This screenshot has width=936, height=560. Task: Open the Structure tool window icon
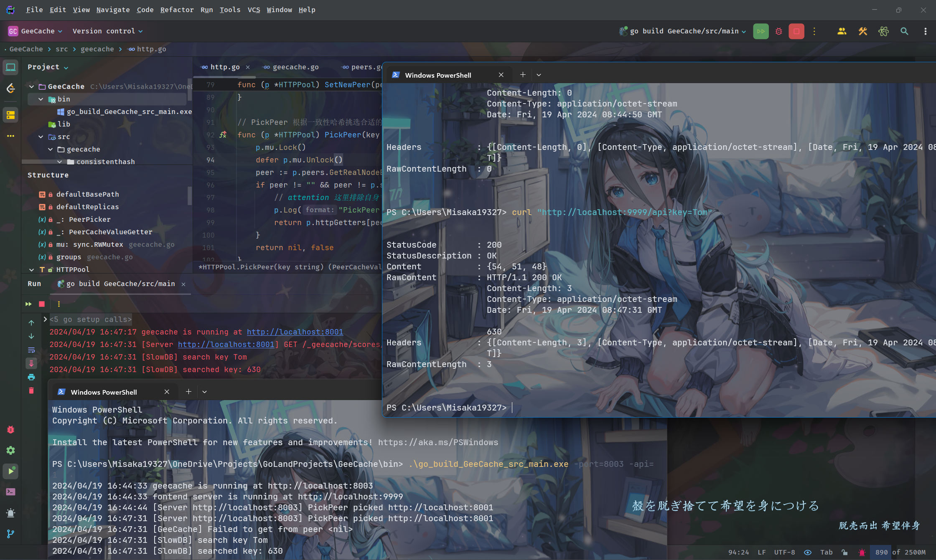coord(10,115)
